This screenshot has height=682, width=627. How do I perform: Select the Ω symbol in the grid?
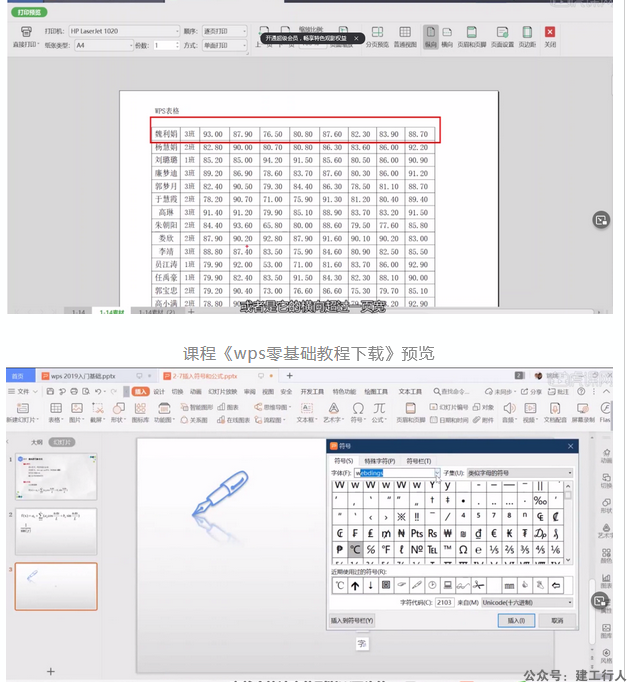click(463, 550)
